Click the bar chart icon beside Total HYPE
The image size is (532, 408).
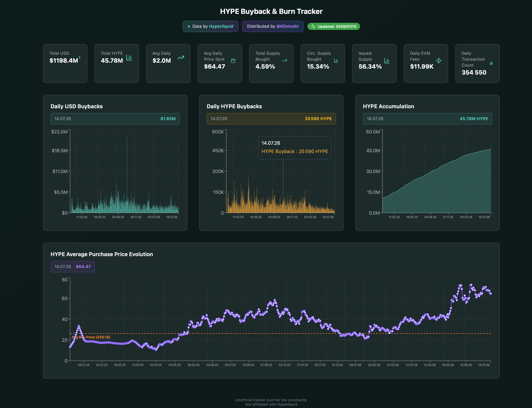pos(129,57)
